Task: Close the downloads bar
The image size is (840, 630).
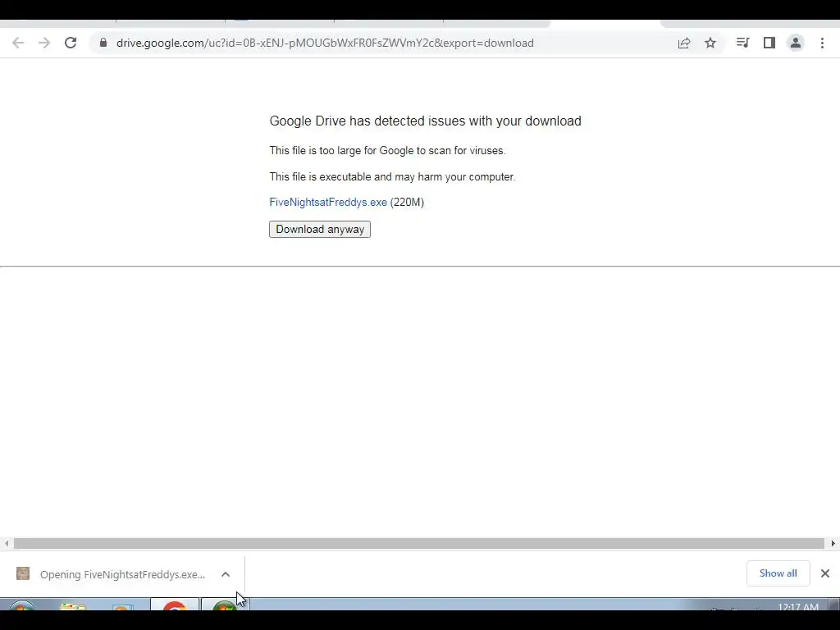Action: (825, 573)
